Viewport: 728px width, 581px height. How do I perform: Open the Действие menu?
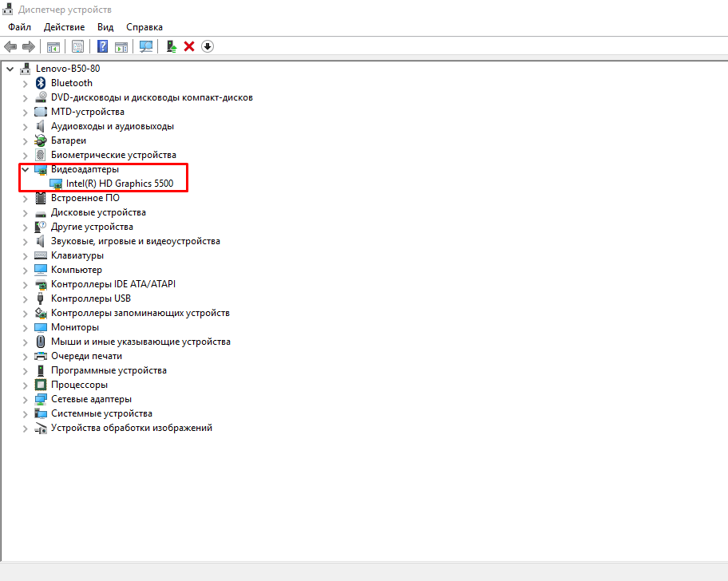point(64,27)
